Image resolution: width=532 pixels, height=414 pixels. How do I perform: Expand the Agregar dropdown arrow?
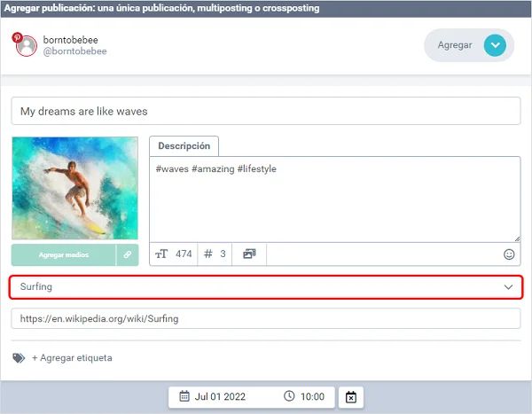pyautogui.click(x=495, y=45)
